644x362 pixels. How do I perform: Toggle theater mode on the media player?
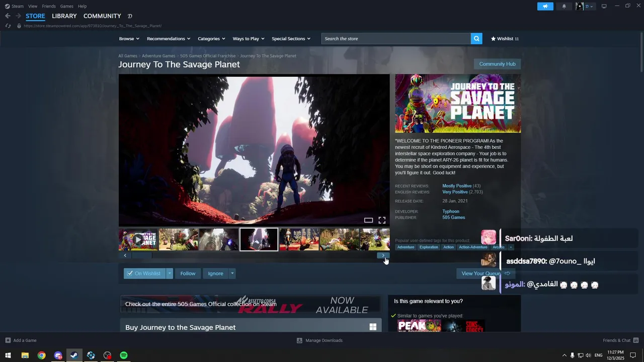[368, 220]
